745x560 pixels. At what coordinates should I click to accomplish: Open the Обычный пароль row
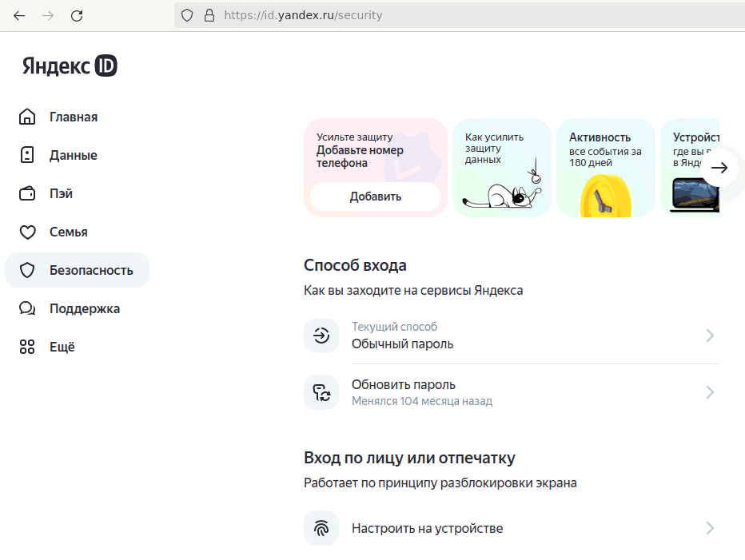point(512,336)
